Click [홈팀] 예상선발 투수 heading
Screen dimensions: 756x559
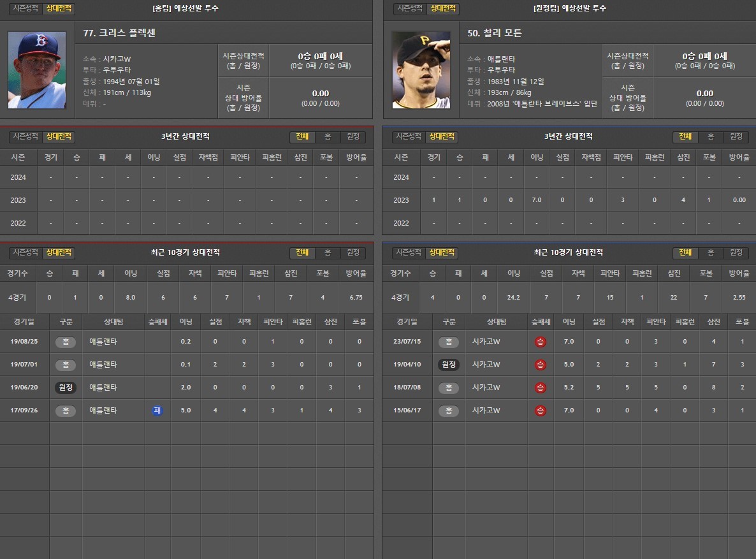[x=185, y=8]
